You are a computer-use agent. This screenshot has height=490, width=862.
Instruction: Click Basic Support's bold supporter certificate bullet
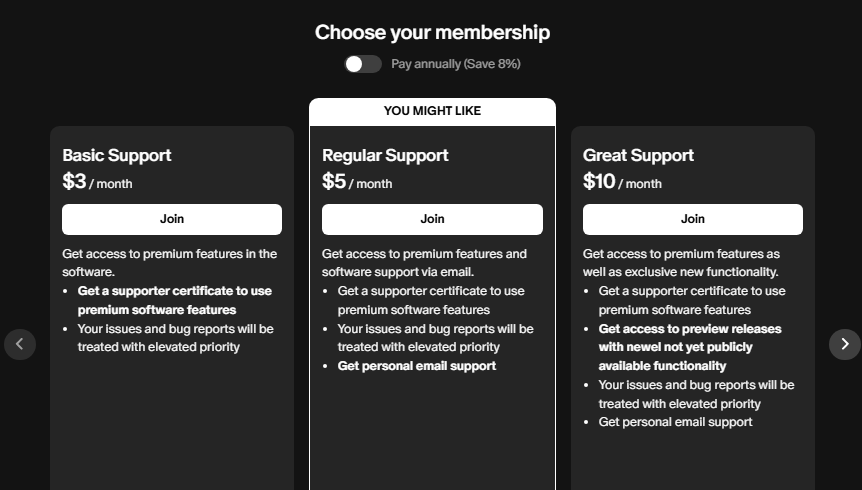[x=174, y=300]
